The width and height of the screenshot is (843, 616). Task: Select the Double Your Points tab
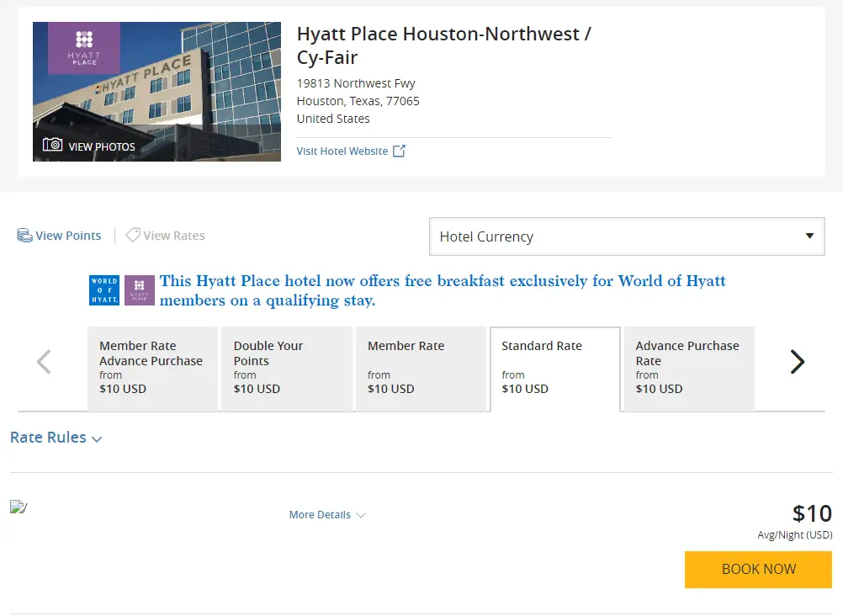pyautogui.click(x=286, y=369)
